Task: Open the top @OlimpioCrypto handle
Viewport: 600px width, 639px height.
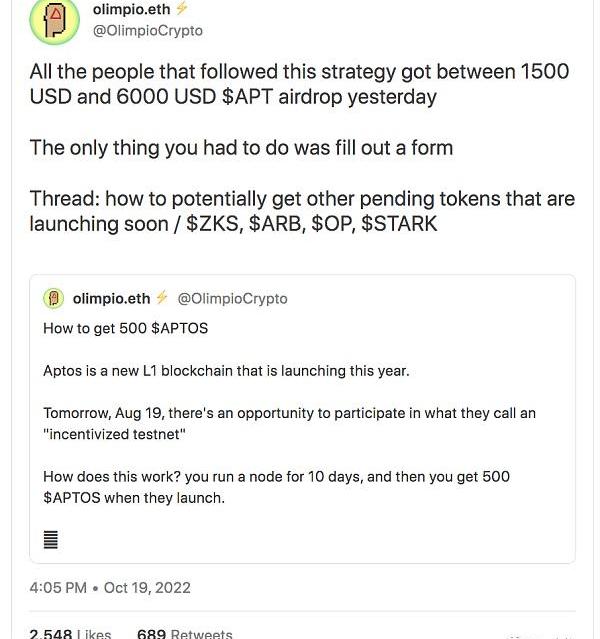Action: pyautogui.click(x=148, y=31)
